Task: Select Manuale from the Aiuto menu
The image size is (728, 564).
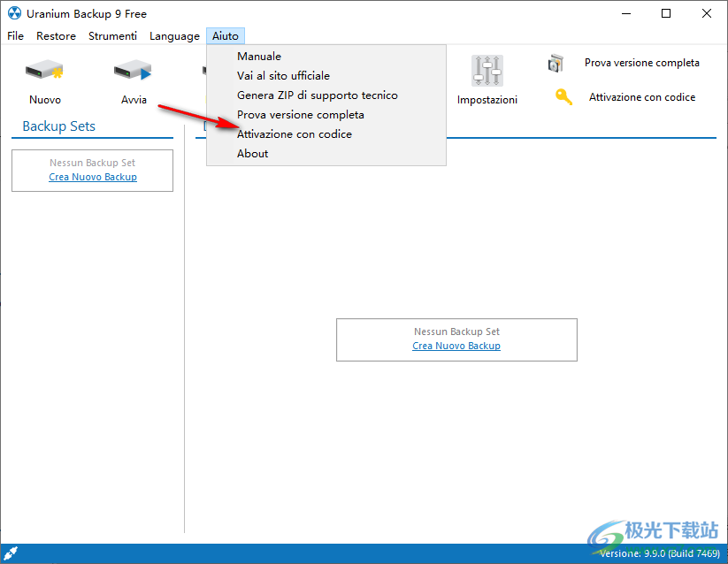Action: pos(259,57)
